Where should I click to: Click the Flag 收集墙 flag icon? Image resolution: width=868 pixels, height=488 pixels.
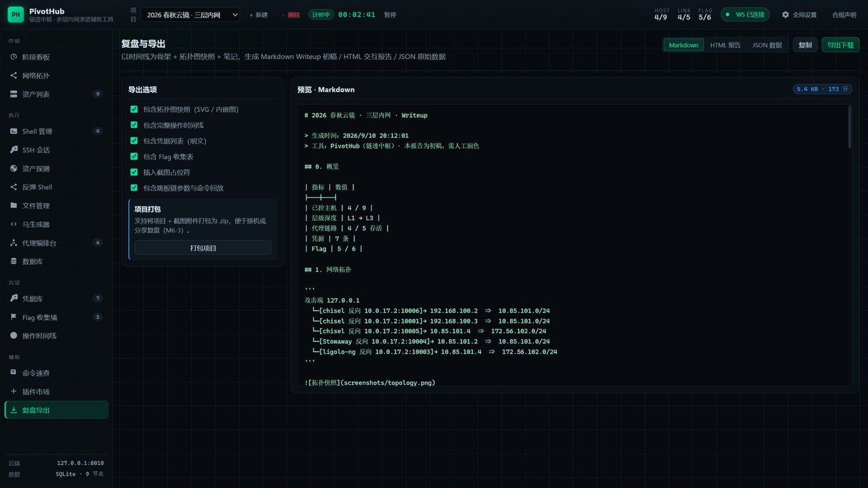pyautogui.click(x=14, y=318)
